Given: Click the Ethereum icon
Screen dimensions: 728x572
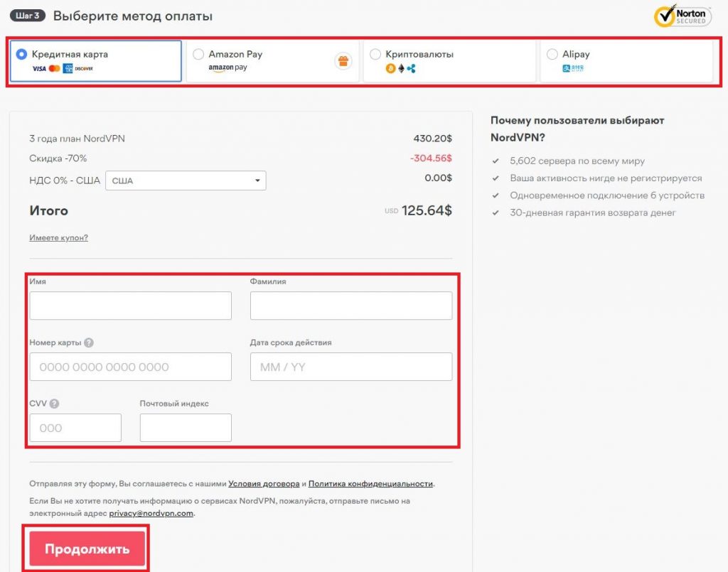Looking at the screenshot, I should click(401, 69).
